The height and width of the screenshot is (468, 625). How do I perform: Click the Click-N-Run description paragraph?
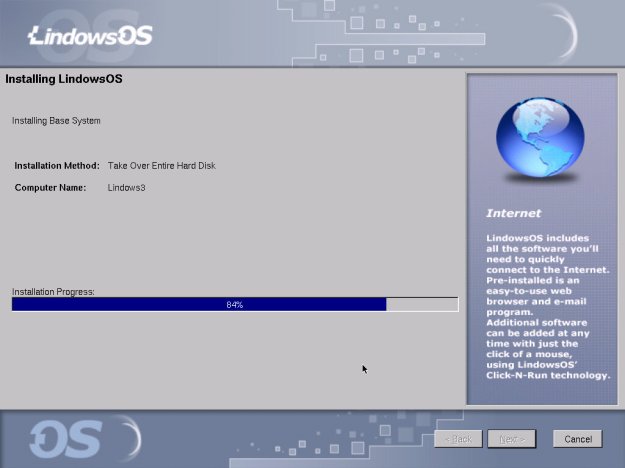coord(548,307)
